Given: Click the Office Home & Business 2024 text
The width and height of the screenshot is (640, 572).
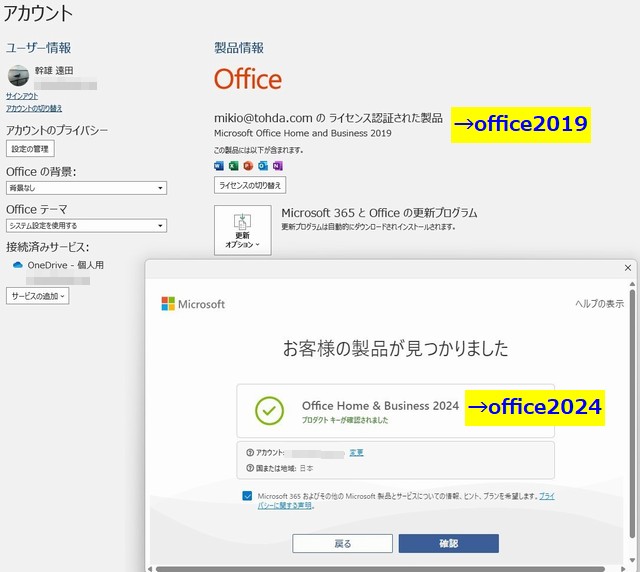Looking at the screenshot, I should click(x=380, y=405).
